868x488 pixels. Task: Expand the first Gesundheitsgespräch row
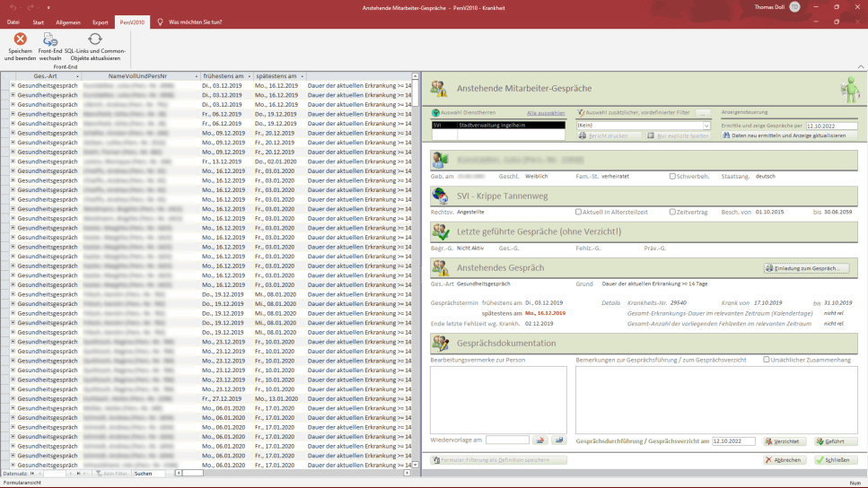(13, 85)
